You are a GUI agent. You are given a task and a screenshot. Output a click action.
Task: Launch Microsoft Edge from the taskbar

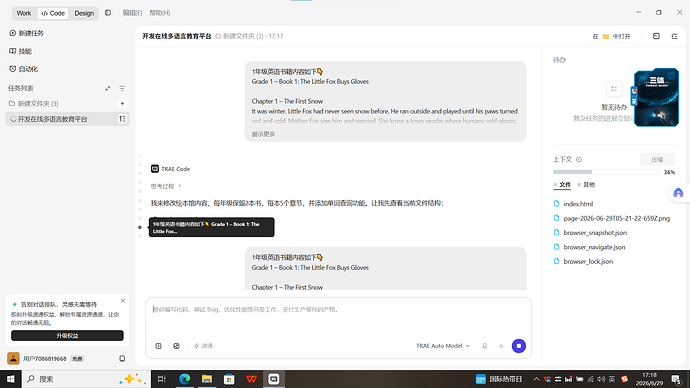click(184, 379)
